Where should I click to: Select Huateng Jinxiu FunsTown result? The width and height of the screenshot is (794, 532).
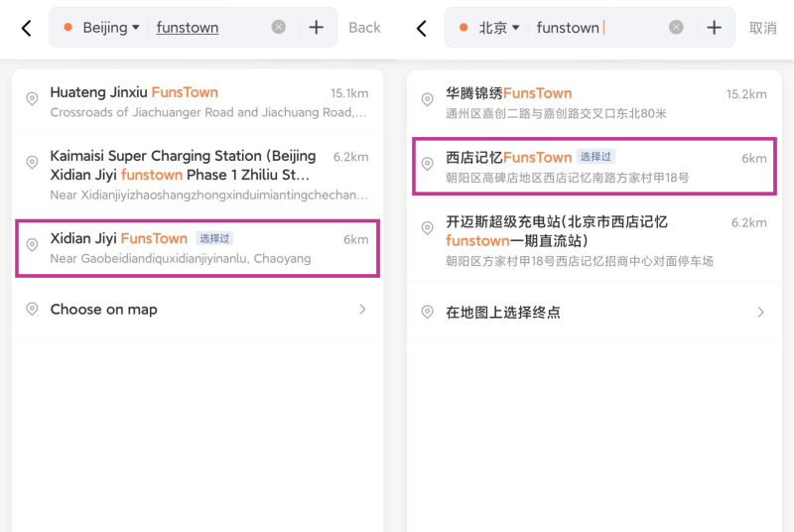(198, 101)
